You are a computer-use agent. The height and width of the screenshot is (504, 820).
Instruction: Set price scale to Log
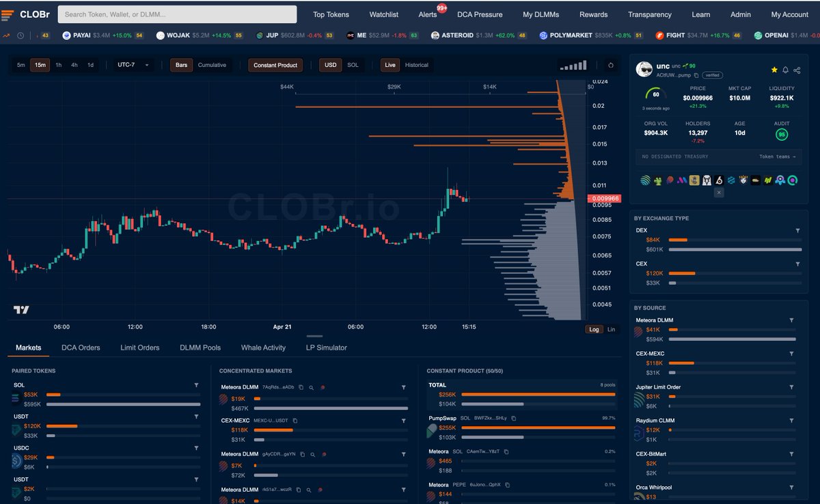pyautogui.click(x=594, y=329)
